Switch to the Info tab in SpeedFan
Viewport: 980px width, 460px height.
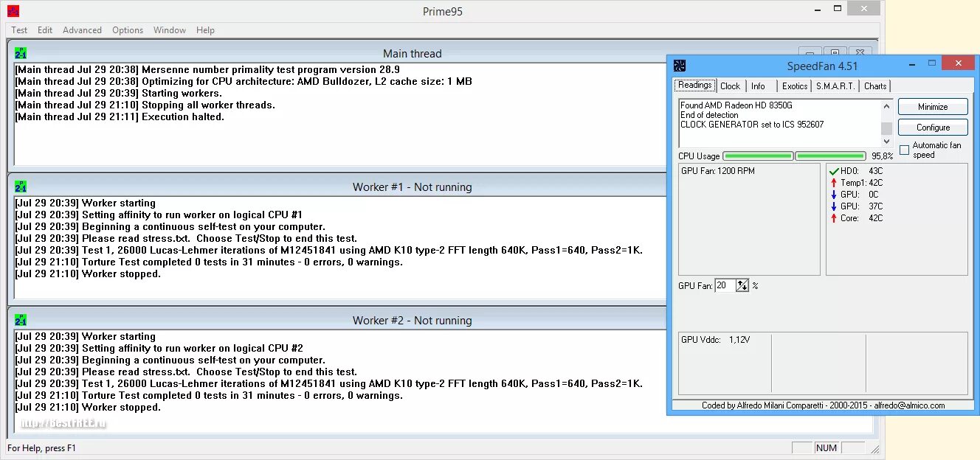[x=758, y=86]
